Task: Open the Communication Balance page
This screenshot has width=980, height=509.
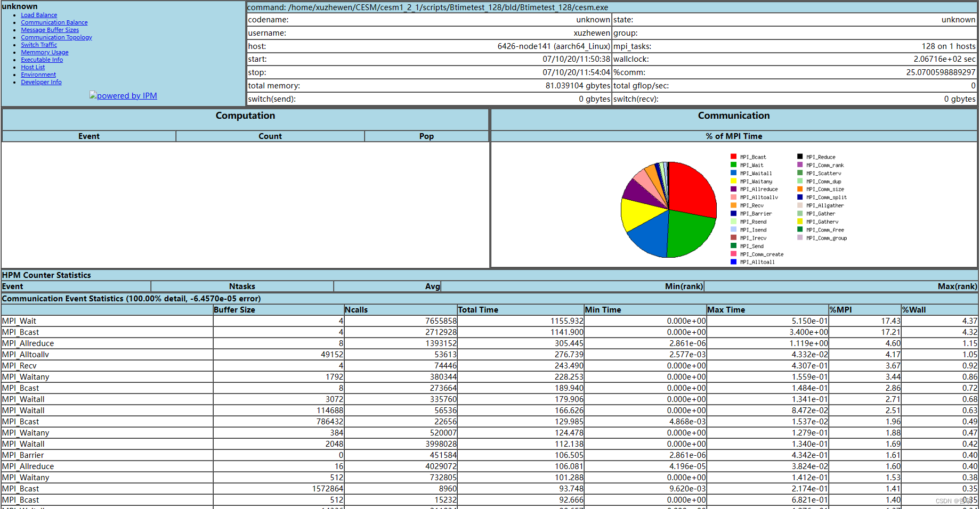Action: 54,22
